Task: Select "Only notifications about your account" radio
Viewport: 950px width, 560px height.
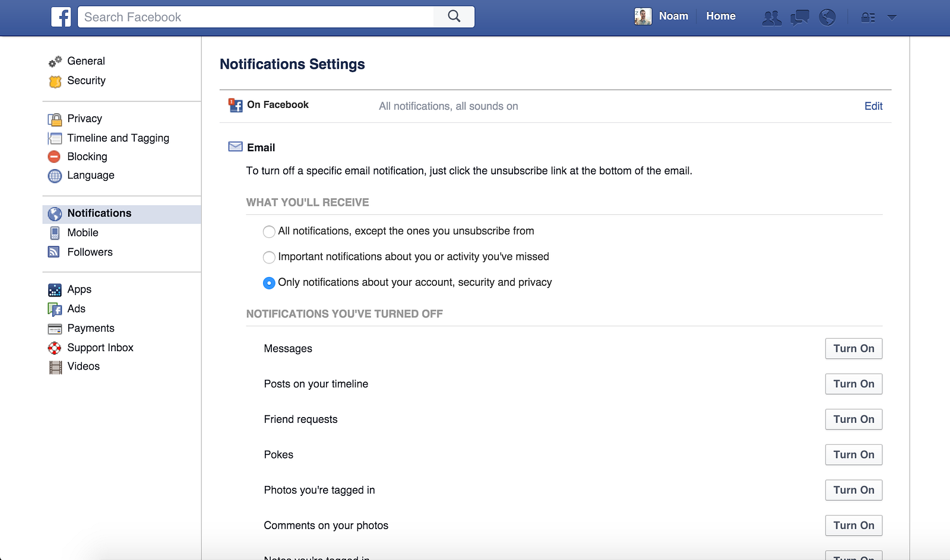Action: [x=269, y=283]
